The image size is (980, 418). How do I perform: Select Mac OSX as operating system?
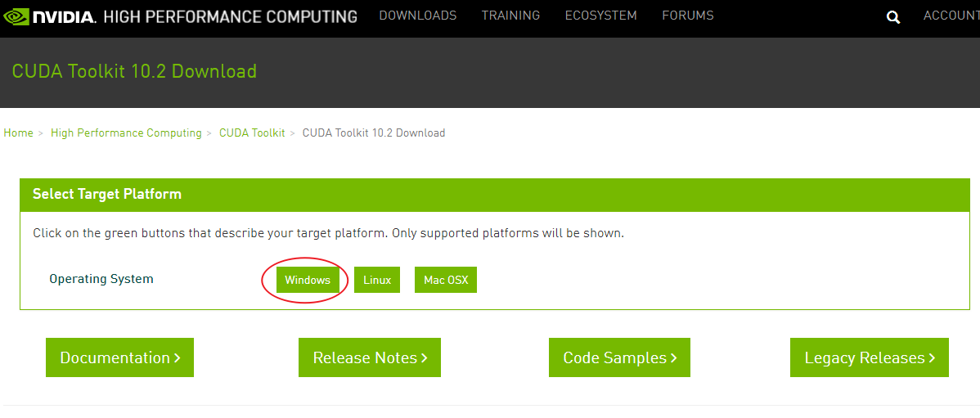446,280
